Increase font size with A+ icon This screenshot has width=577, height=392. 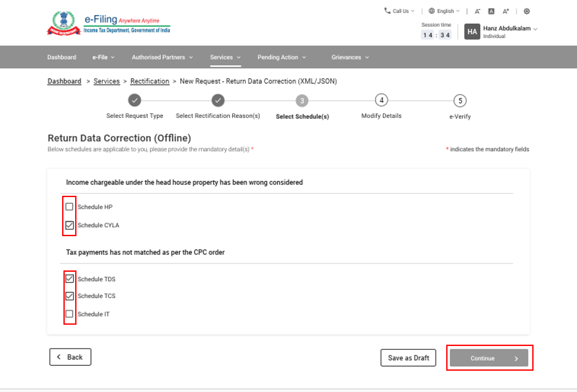[x=506, y=11]
